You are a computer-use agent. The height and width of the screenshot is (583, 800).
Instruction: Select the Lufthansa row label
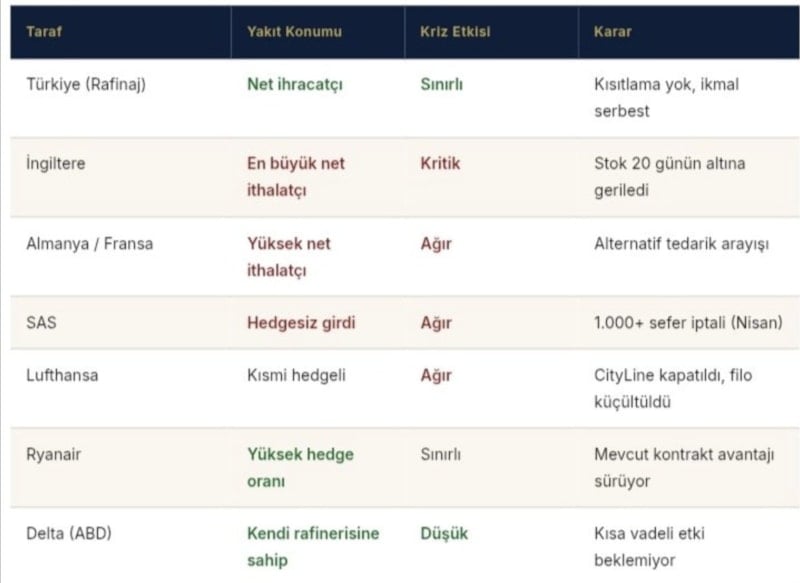click(x=62, y=376)
